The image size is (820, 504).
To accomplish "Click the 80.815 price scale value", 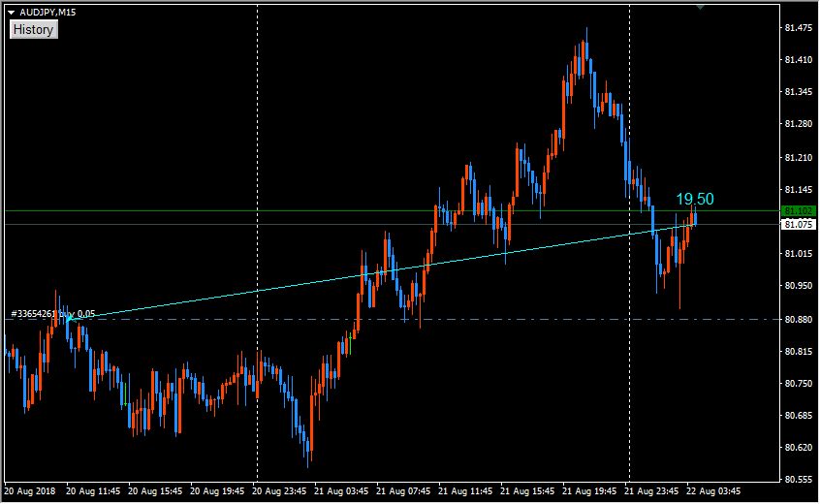I will tap(799, 351).
